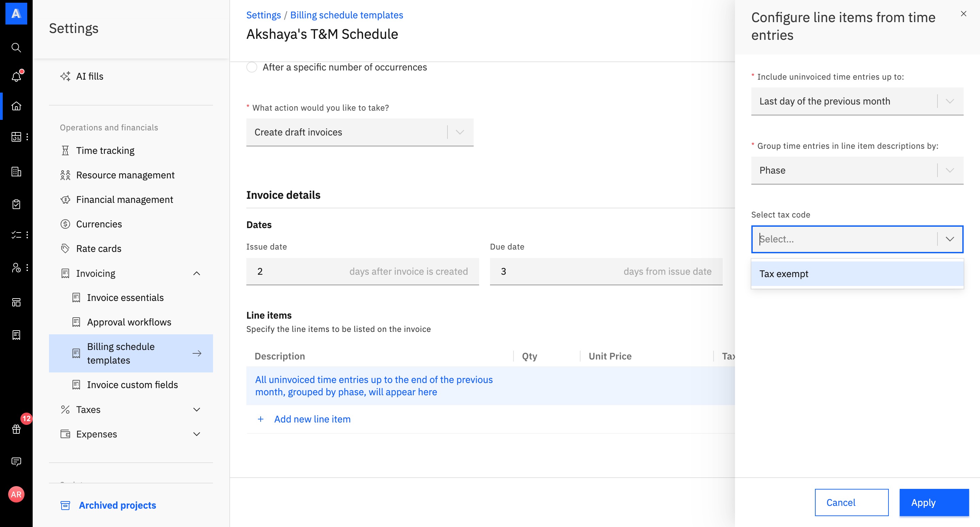
Task: Click the home icon in sidebar
Action: coord(16,106)
